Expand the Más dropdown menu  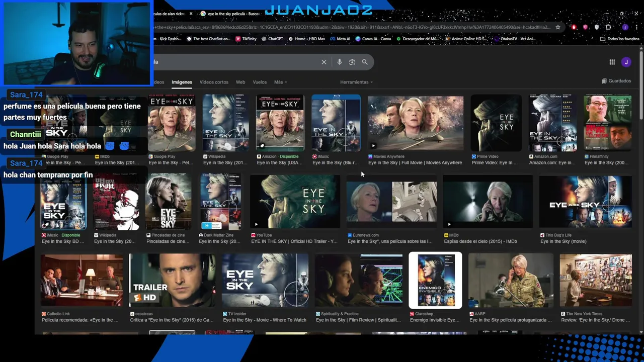click(x=280, y=82)
